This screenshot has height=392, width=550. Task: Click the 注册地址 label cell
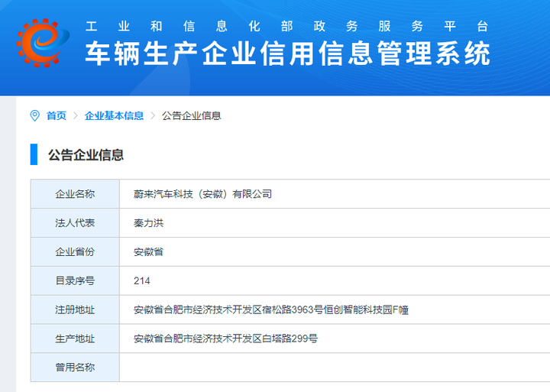[x=75, y=309]
